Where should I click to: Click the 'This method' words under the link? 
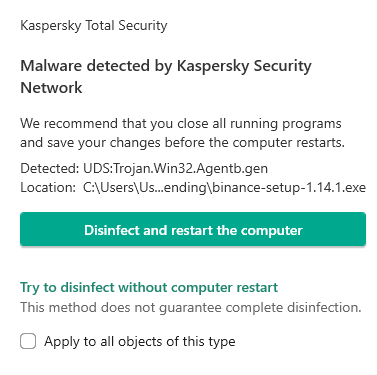coord(59,307)
